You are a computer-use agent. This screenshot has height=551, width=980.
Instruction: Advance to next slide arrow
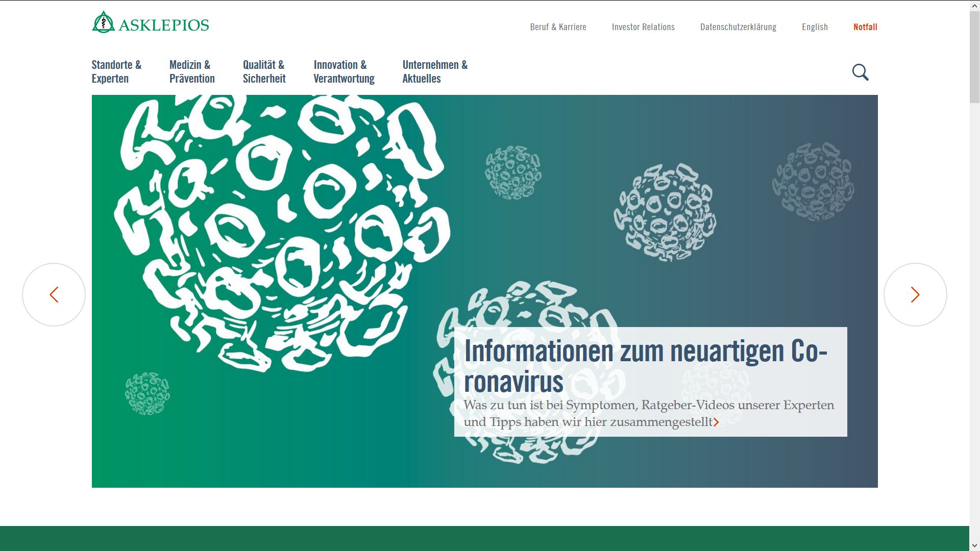915,294
